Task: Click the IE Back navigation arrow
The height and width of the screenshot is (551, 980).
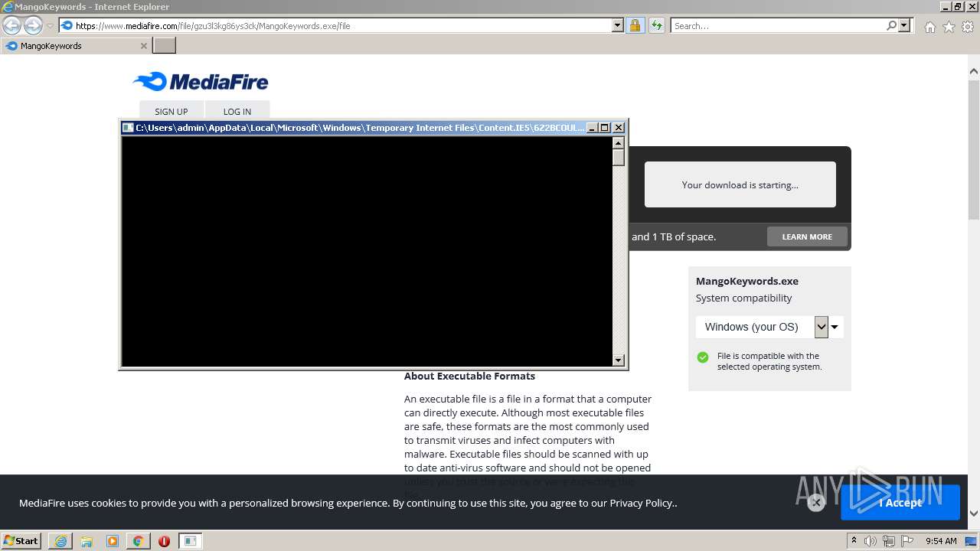Action: tap(12, 26)
